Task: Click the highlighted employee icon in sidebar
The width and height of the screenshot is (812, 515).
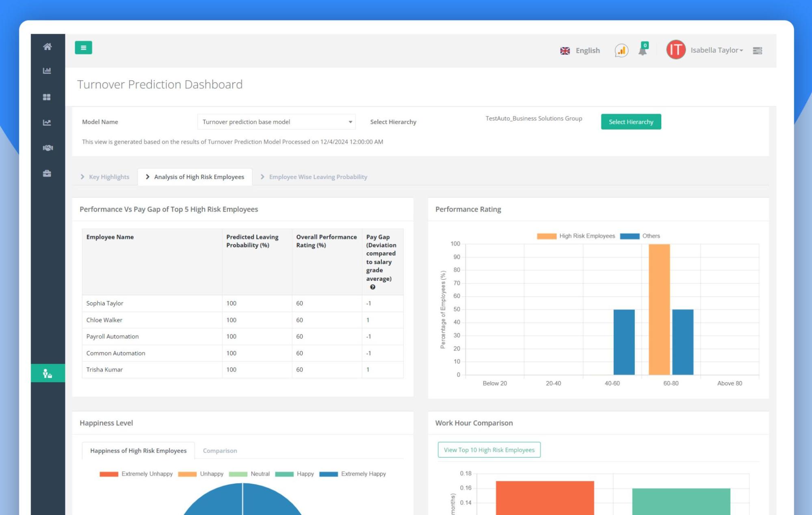Action: (48, 373)
